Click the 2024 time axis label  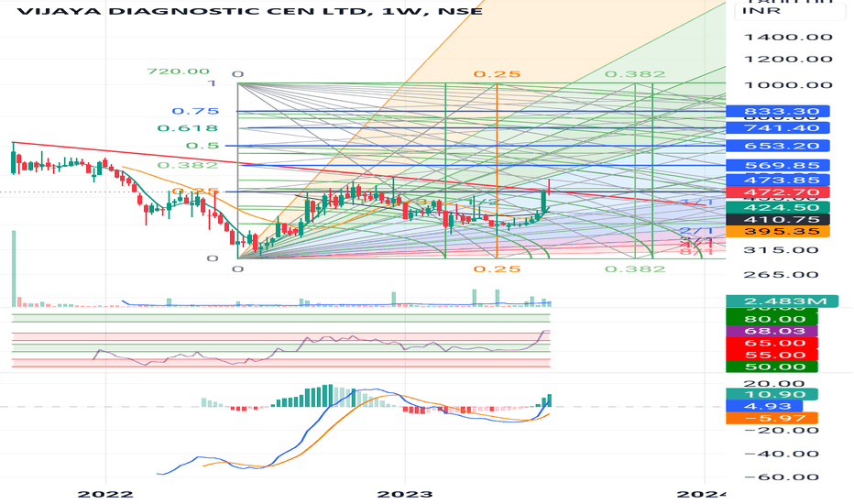[x=701, y=494]
